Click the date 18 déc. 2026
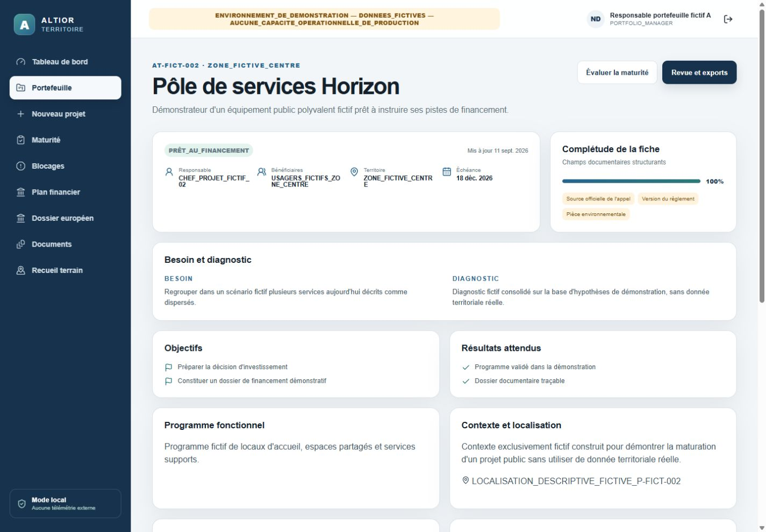Image resolution: width=766 pixels, height=532 pixels. click(x=475, y=178)
